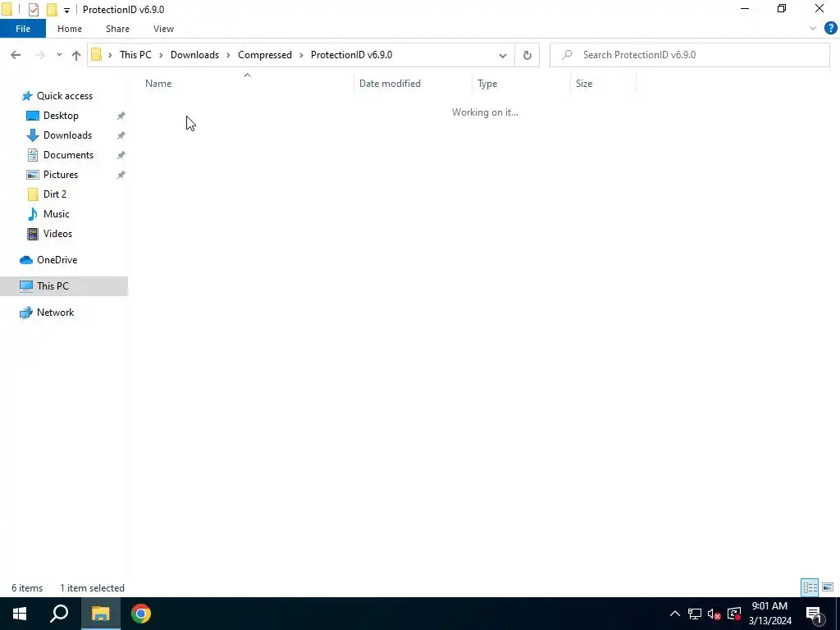
Task: Expand the chevron after Compressed breadcrumb
Action: [301, 55]
